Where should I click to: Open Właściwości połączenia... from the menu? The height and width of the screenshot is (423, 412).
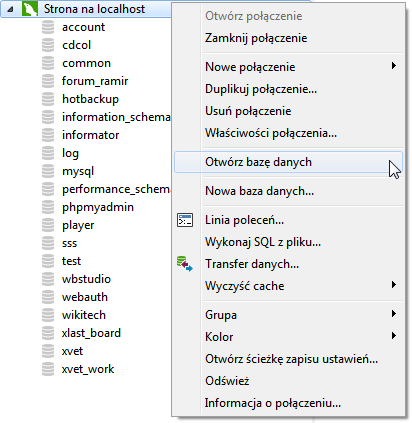pos(289,133)
